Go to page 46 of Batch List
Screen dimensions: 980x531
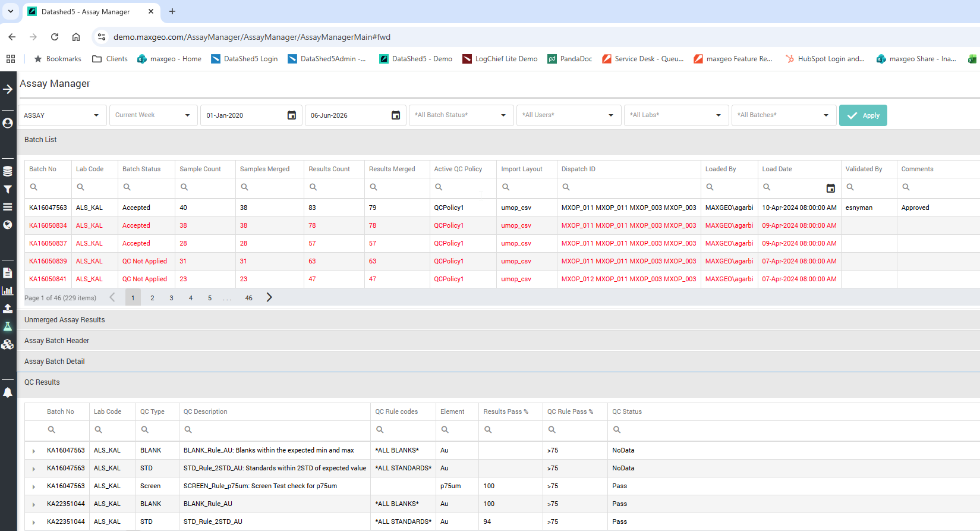click(x=248, y=298)
